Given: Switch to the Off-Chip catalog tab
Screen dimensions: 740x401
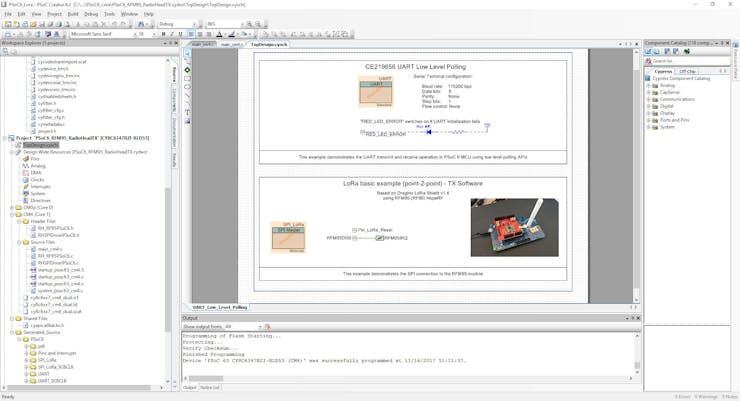Looking at the screenshot, I should (x=689, y=71).
